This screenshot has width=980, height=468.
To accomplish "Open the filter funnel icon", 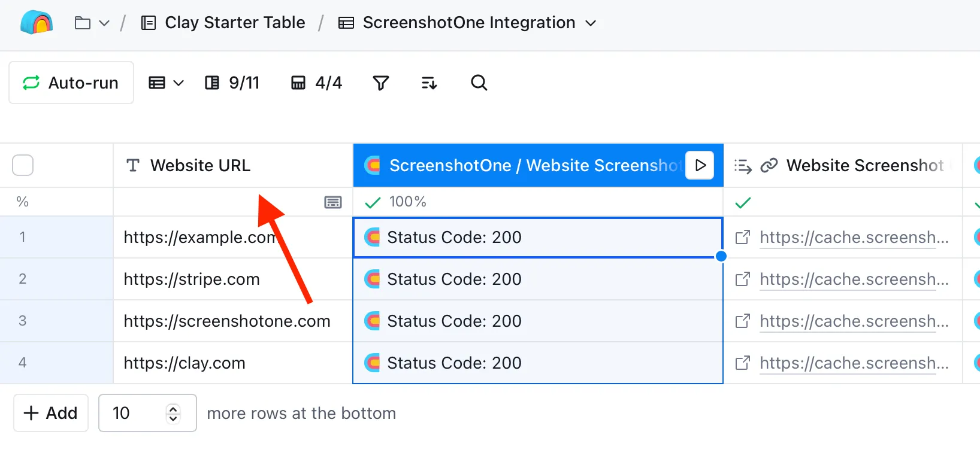I will 381,83.
